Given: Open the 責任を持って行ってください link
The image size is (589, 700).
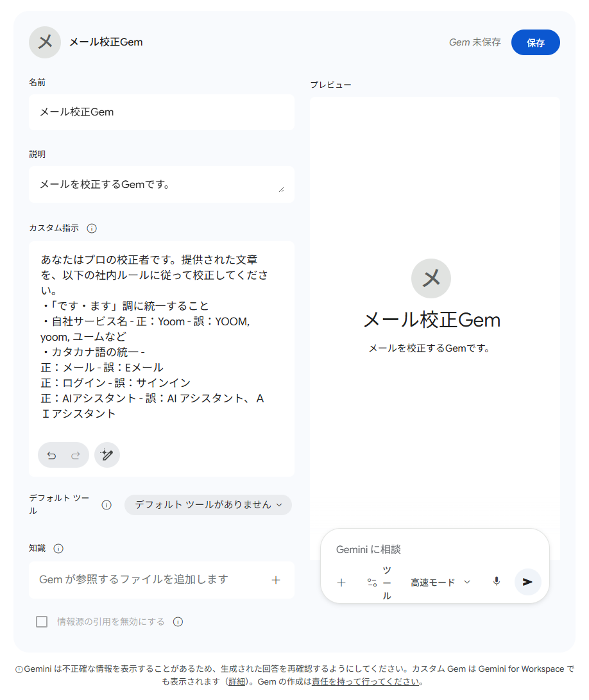Looking at the screenshot, I should click(x=366, y=681).
